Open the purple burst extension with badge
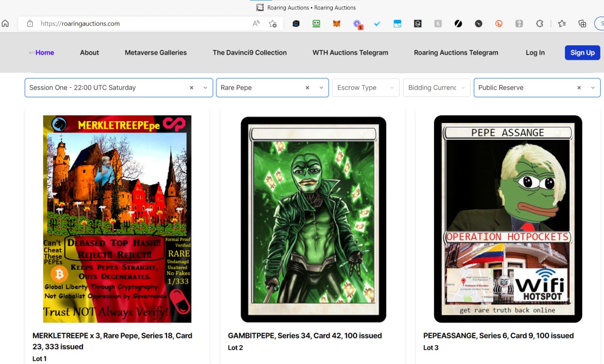The height and width of the screenshot is (364, 604). point(358,24)
